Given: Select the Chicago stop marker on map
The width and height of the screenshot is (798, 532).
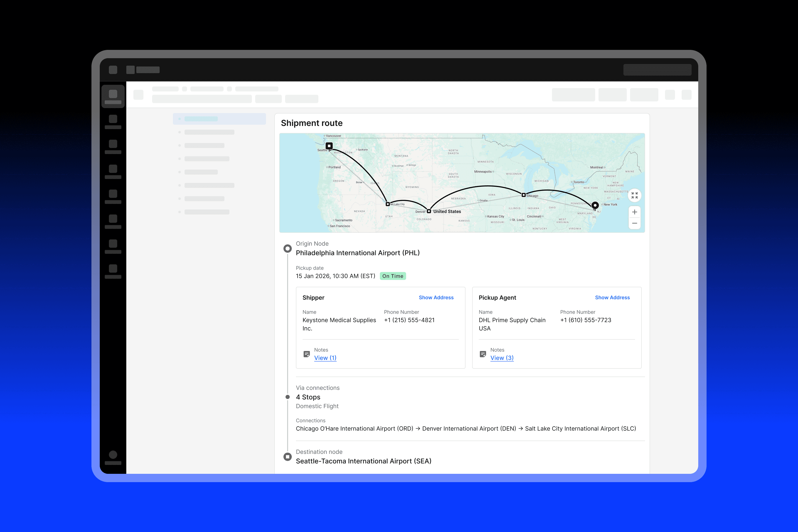Looking at the screenshot, I should (x=523, y=195).
